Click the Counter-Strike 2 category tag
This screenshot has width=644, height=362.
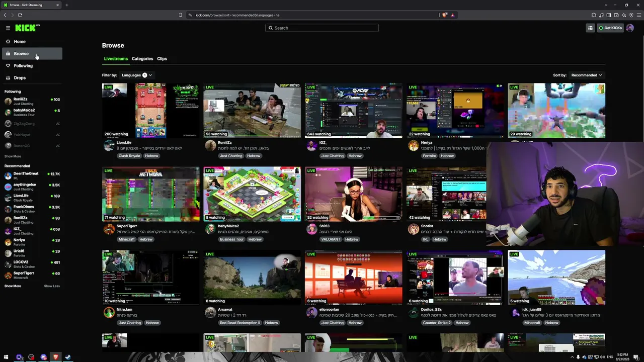point(437,323)
